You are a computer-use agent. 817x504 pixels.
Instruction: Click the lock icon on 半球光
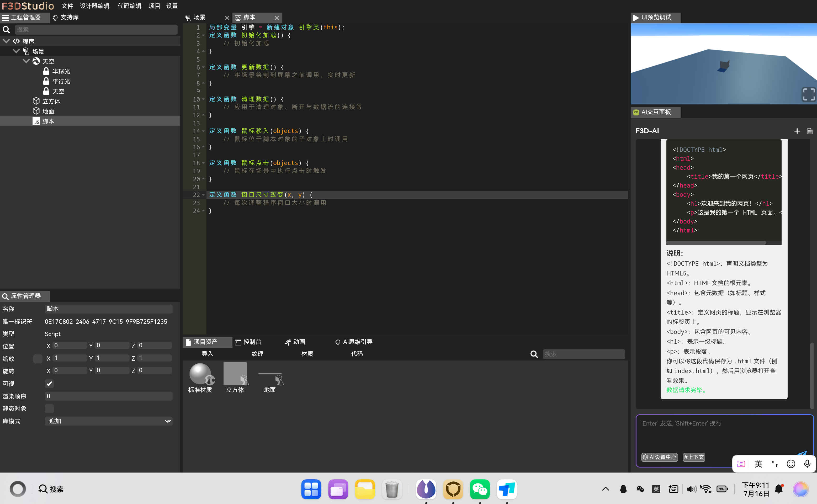click(46, 71)
